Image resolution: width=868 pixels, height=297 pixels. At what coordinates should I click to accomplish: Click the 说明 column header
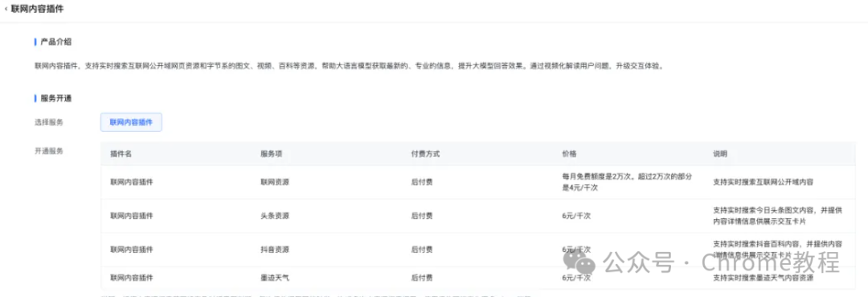tap(720, 154)
